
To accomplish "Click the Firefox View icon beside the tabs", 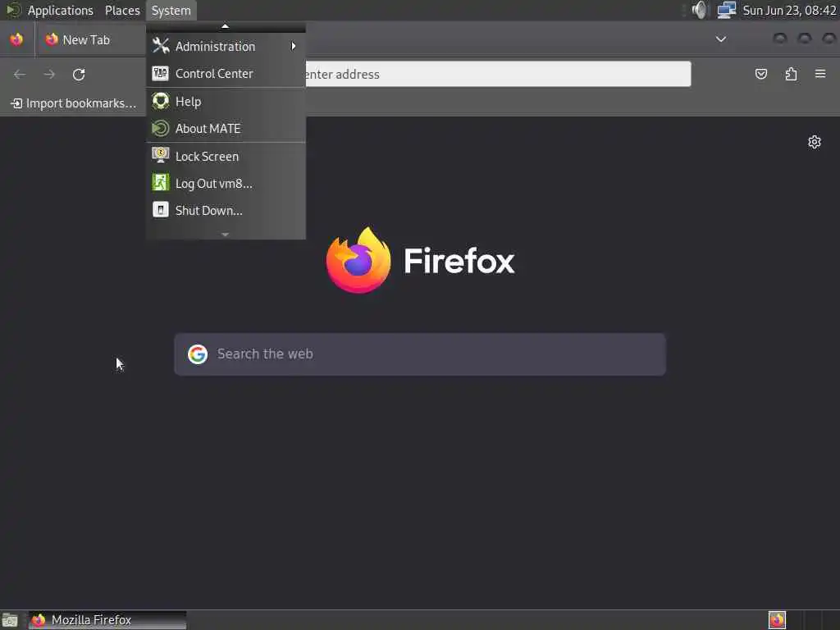I will tap(16, 39).
